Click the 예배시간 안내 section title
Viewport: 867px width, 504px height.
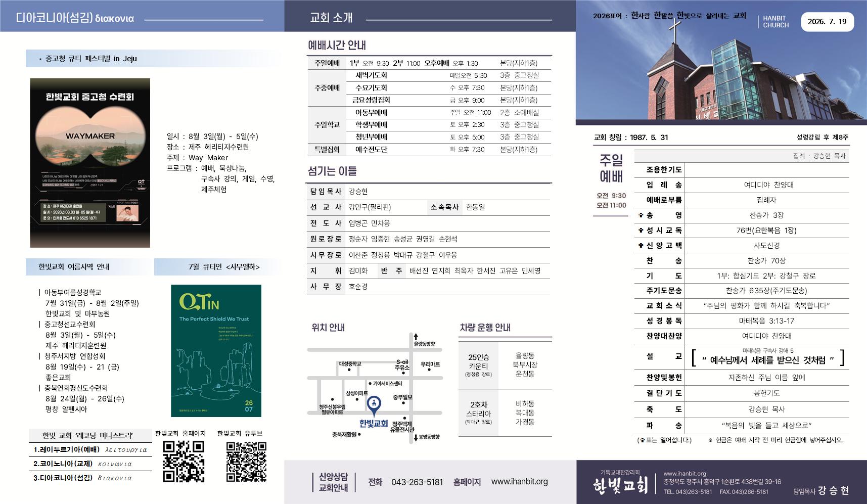click(337, 45)
